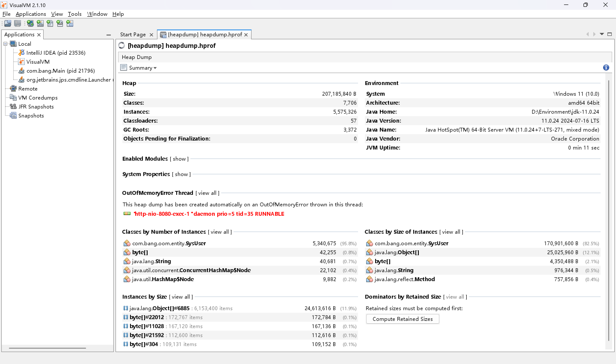Click the Add JMX Connection toolbar icon

tap(40, 23)
